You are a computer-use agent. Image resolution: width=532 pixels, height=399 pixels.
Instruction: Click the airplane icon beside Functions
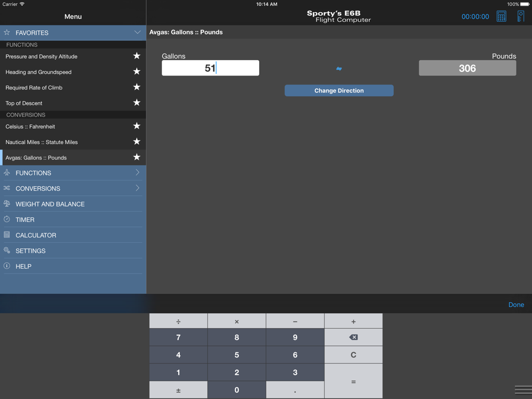pos(7,172)
